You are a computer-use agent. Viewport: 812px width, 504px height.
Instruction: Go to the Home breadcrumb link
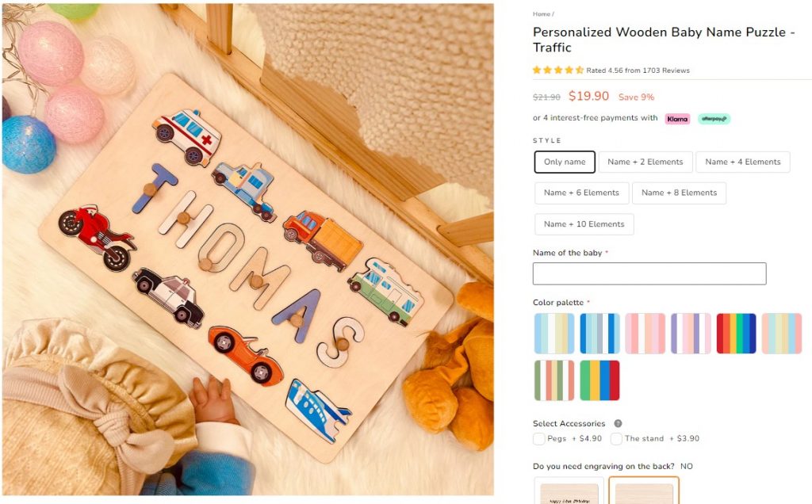541,14
